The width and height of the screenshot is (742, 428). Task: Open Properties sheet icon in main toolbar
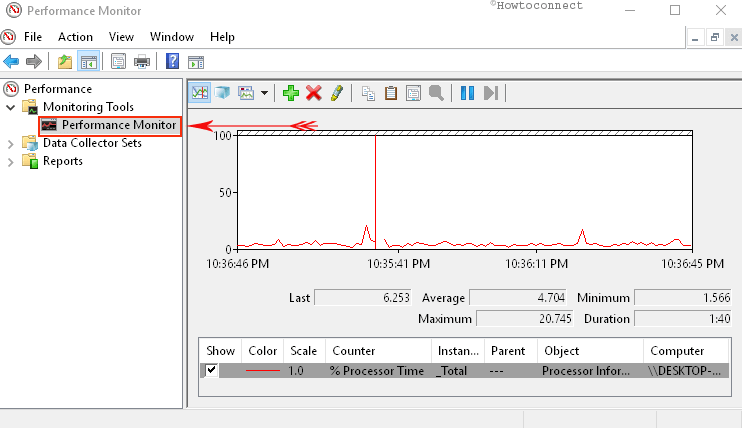(118, 62)
